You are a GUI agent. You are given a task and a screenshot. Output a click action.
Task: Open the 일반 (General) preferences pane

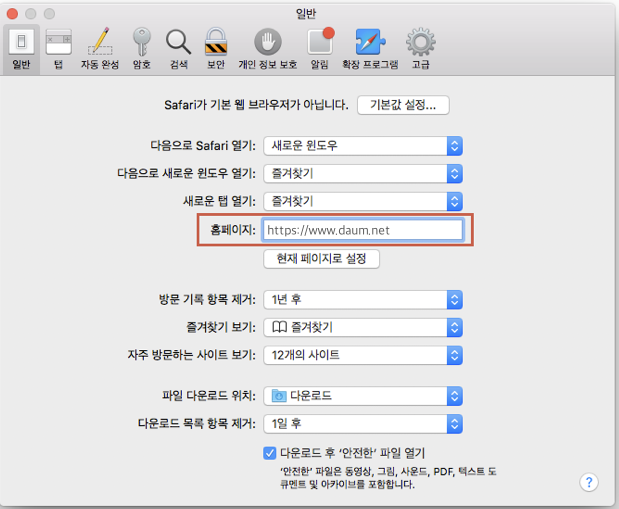(x=21, y=49)
